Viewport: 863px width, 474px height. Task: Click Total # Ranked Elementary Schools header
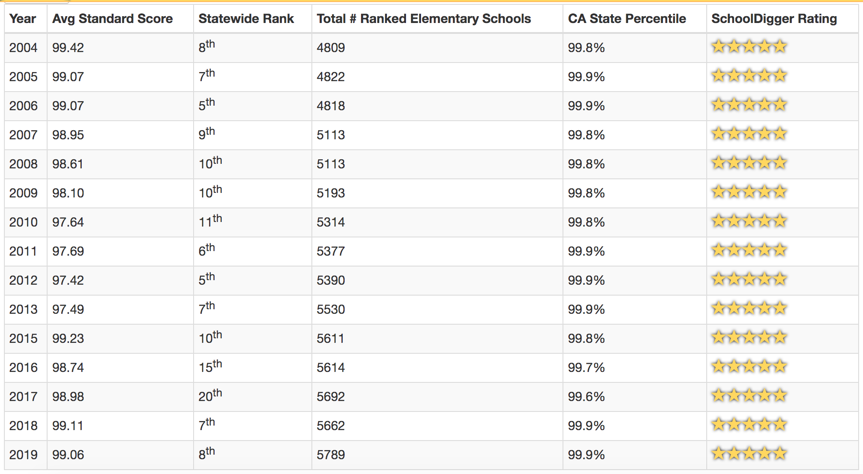click(x=423, y=19)
